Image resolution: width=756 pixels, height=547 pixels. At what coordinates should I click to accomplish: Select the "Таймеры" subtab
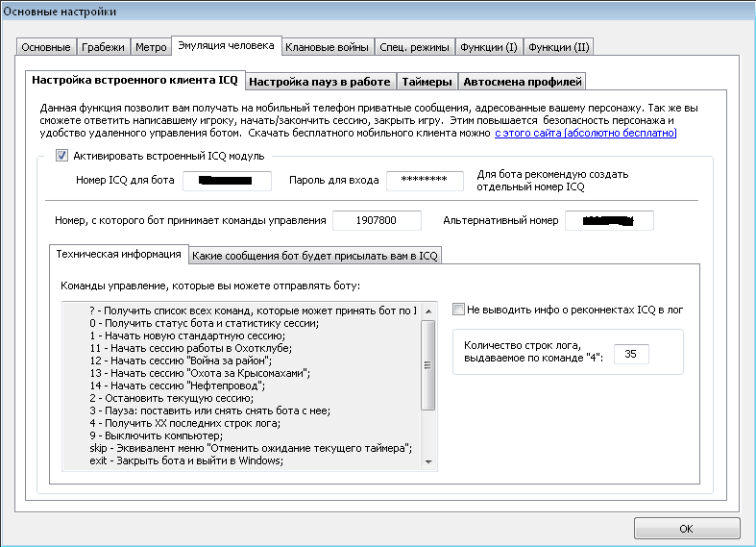[427, 82]
